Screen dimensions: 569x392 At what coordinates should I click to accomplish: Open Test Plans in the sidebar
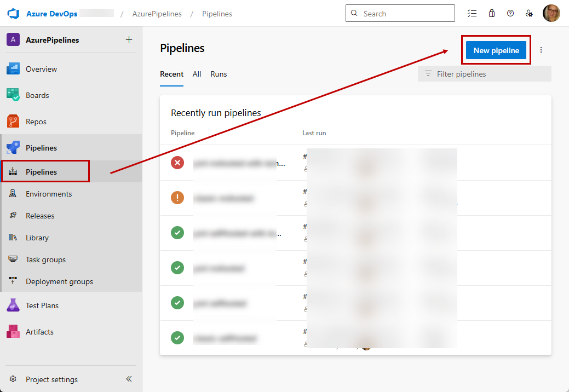pyautogui.click(x=71, y=305)
